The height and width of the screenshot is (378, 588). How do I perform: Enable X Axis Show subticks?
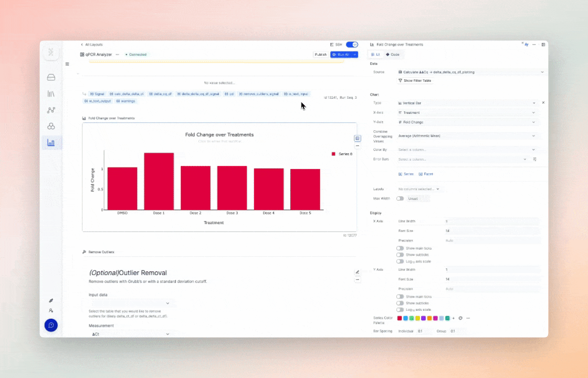pyautogui.click(x=400, y=255)
